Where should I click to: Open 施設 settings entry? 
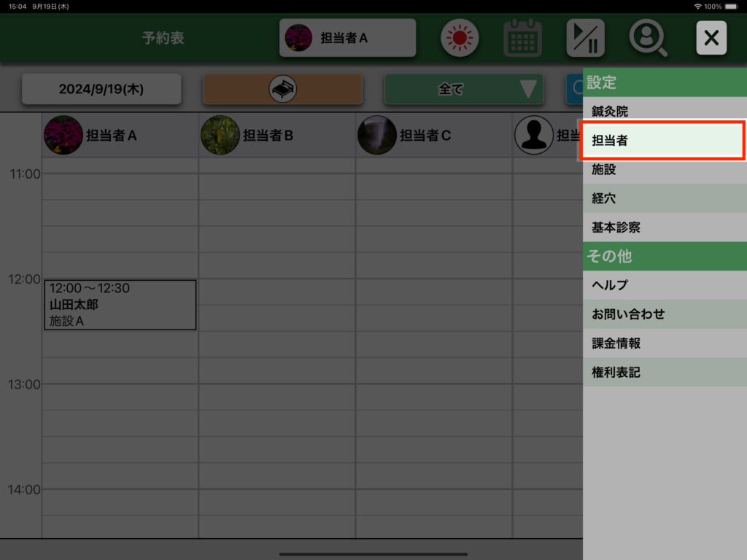pyautogui.click(x=662, y=170)
